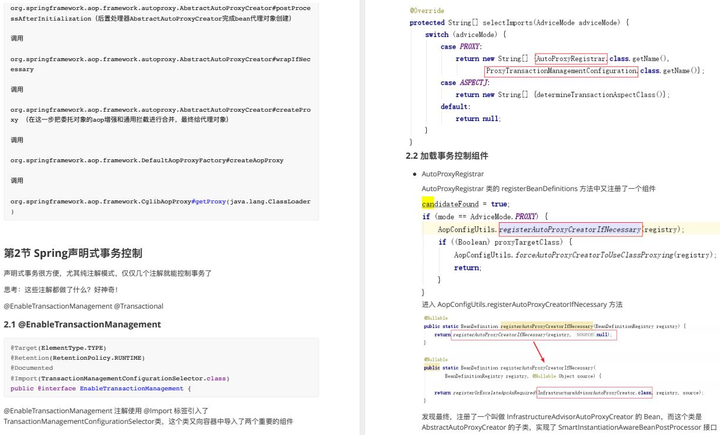Image resolution: width=720 pixels, height=435 pixels.
Task: Click the DefaultAopProxyFactory#createAopProxy line
Action: point(147,160)
